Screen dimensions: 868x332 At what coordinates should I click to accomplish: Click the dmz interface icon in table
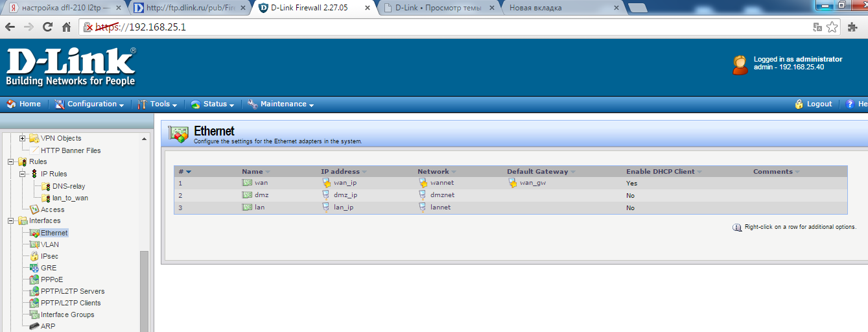(x=247, y=195)
